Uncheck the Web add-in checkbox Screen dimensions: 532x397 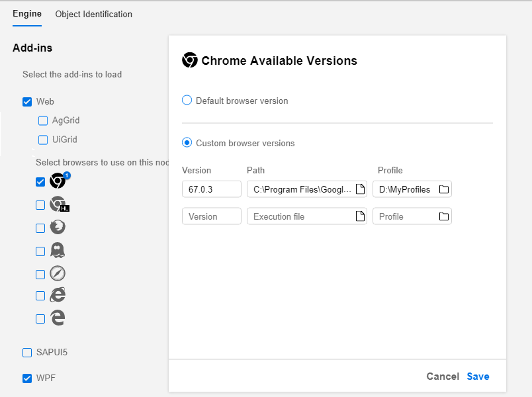pyautogui.click(x=27, y=102)
